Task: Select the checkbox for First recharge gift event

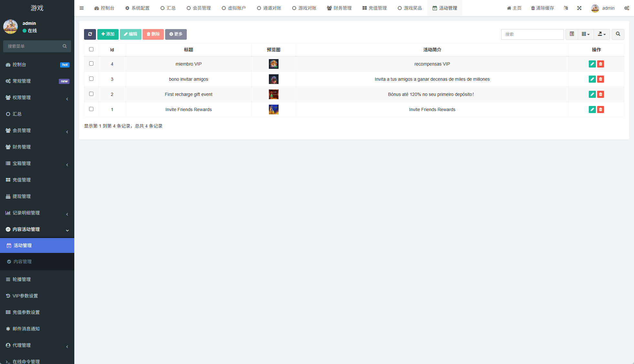Action: click(91, 94)
